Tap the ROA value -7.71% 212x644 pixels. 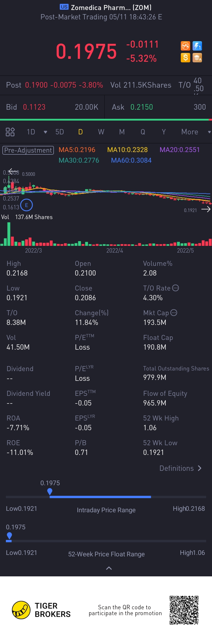click(x=18, y=428)
